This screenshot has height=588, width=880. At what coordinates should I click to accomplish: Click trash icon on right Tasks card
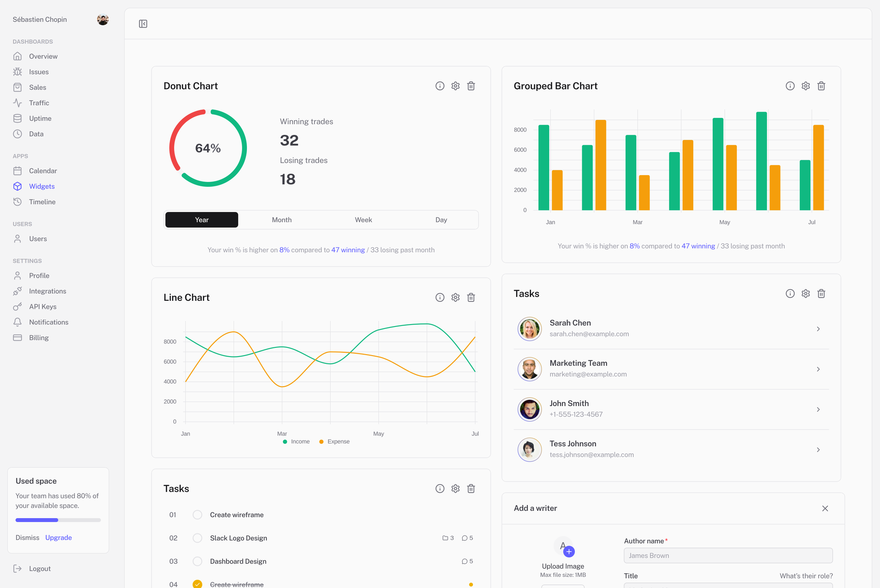point(821,294)
